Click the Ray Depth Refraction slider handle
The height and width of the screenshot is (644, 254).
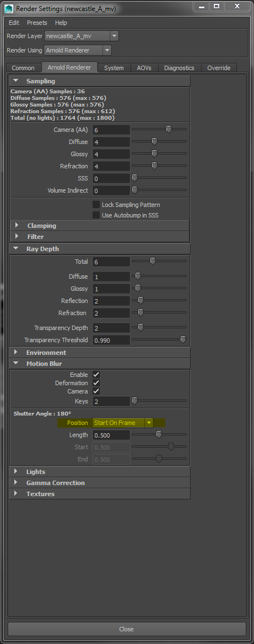(140, 312)
